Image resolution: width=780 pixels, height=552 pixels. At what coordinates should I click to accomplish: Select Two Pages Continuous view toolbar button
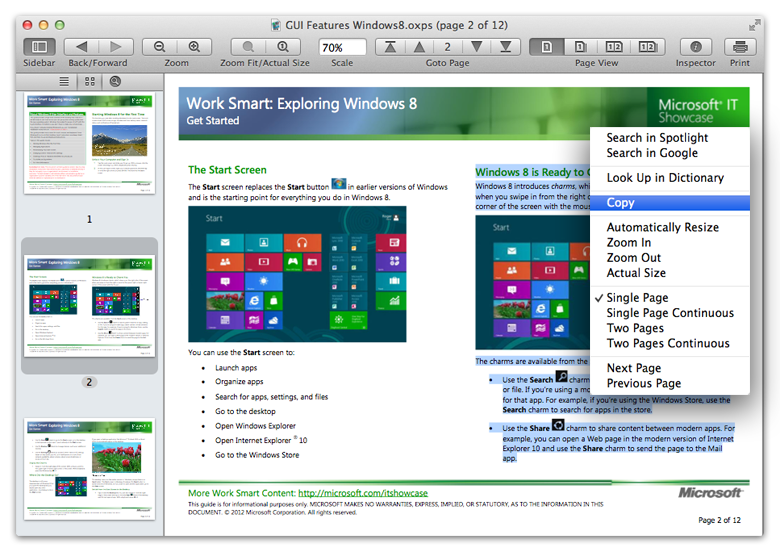click(650, 47)
